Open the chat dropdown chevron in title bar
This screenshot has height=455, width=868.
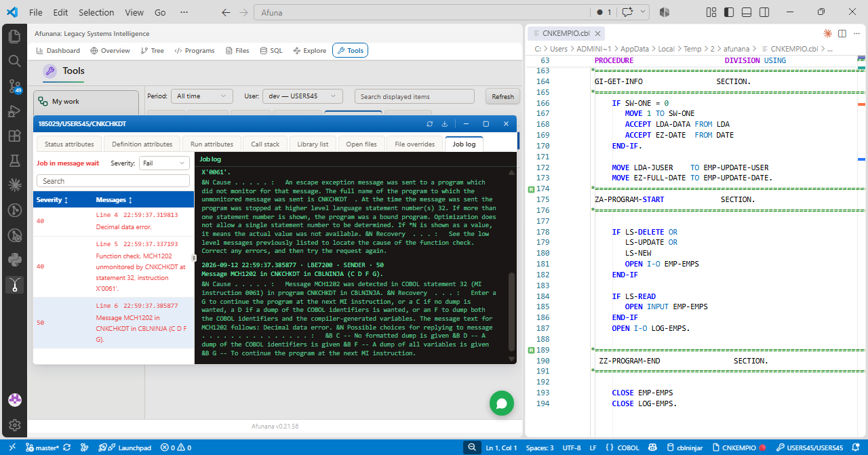(x=643, y=12)
